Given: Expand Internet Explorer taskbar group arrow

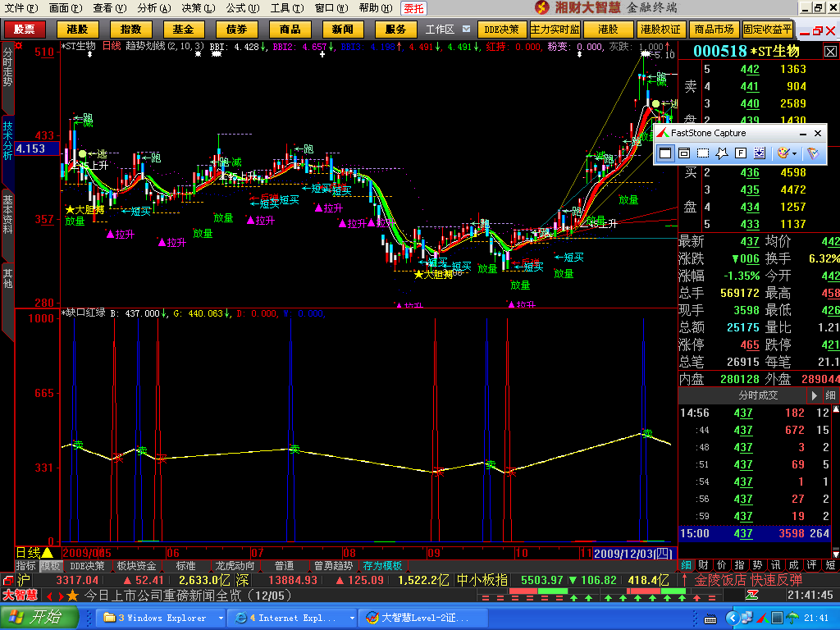Looking at the screenshot, I should [x=352, y=619].
